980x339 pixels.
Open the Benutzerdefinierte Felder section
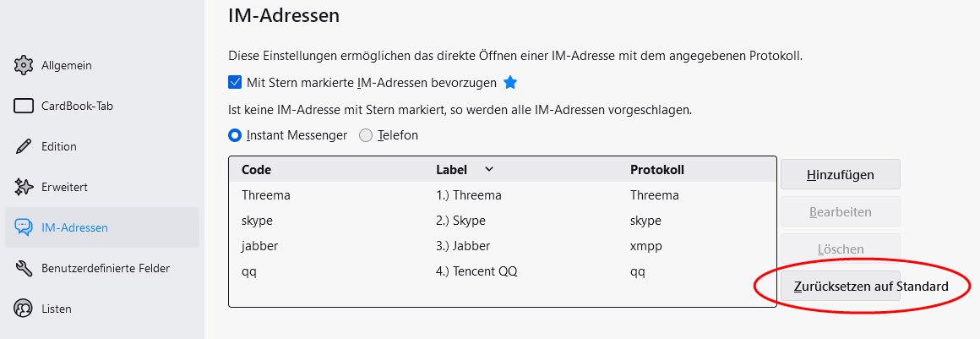(105, 268)
